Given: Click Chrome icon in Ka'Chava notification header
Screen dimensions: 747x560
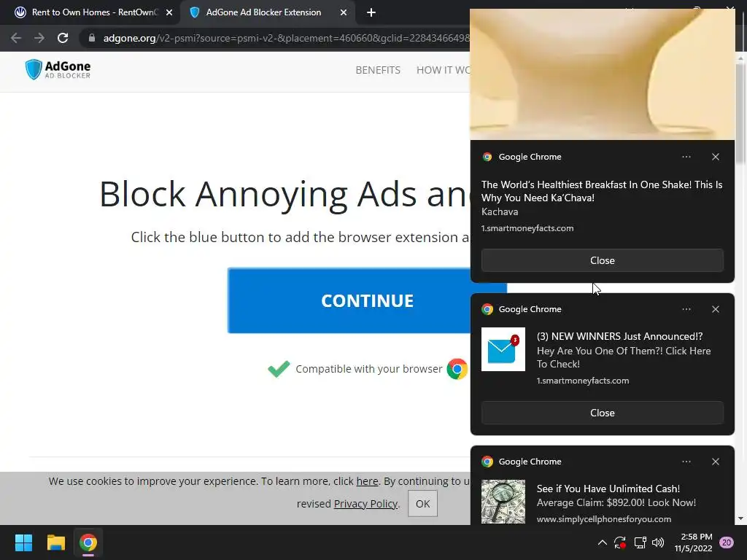Looking at the screenshot, I should coord(487,157).
